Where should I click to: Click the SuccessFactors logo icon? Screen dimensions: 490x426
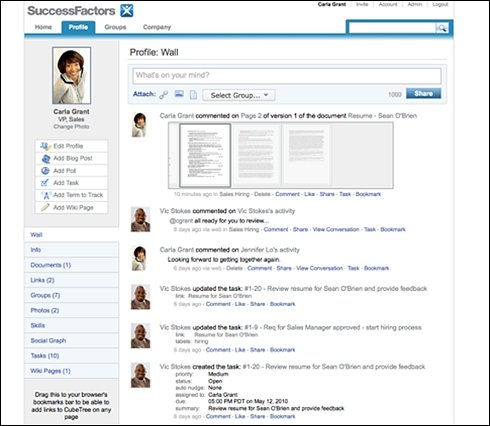tap(127, 11)
